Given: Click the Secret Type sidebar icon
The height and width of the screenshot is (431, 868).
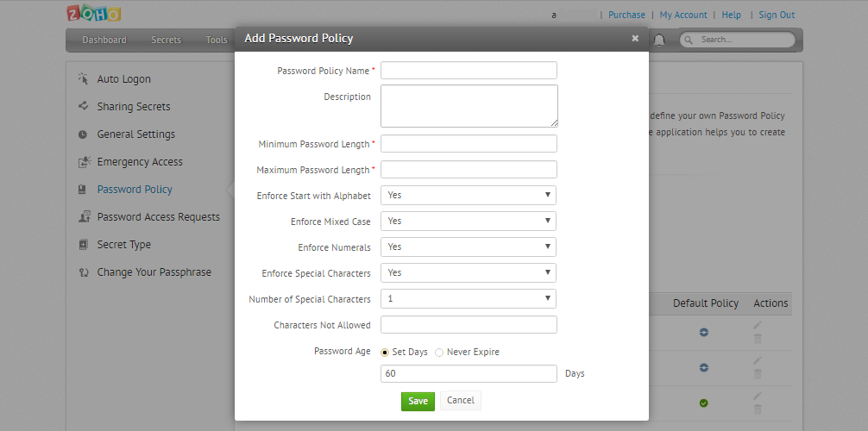Looking at the screenshot, I should (83, 245).
